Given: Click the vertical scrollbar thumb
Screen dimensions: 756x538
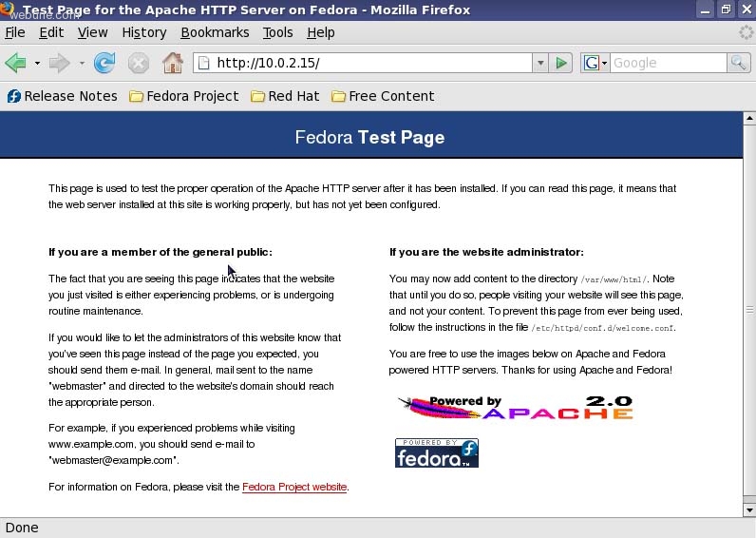Looking at the screenshot, I should [x=749, y=309].
